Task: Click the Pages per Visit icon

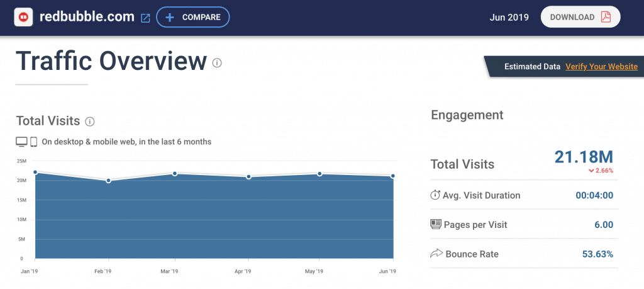Action: pos(435,225)
